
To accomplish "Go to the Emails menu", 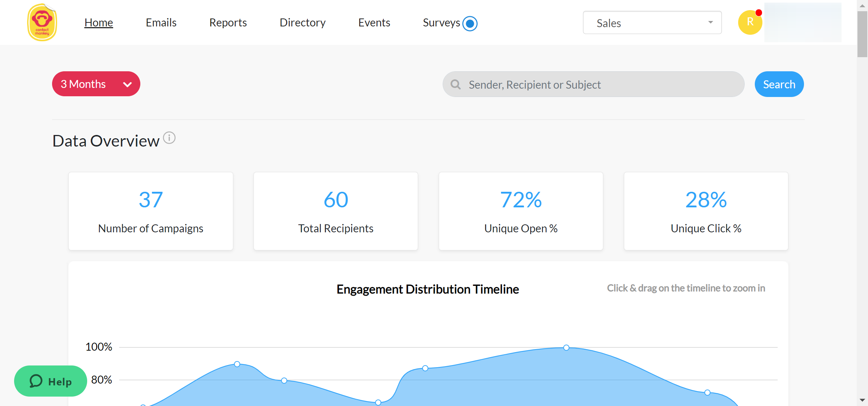I will [x=161, y=22].
